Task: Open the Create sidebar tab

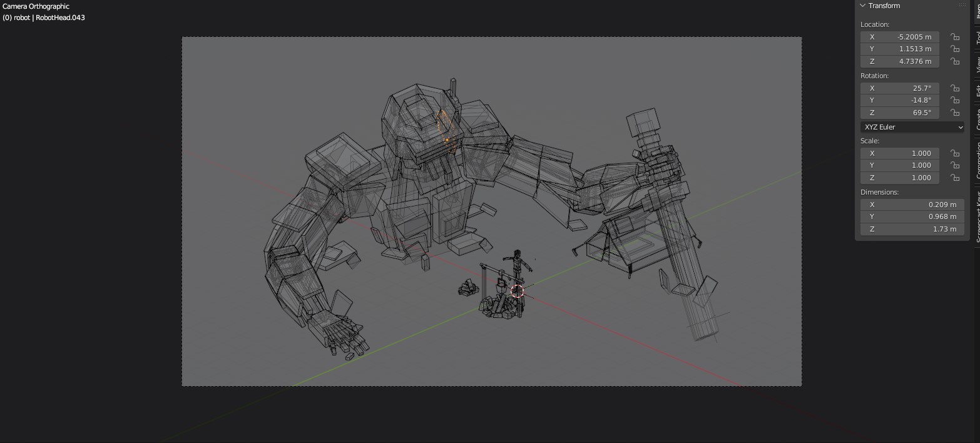Action: [976, 119]
